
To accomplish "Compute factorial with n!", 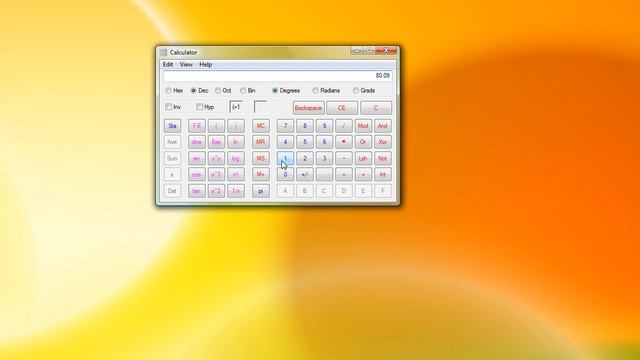I will click(x=236, y=175).
